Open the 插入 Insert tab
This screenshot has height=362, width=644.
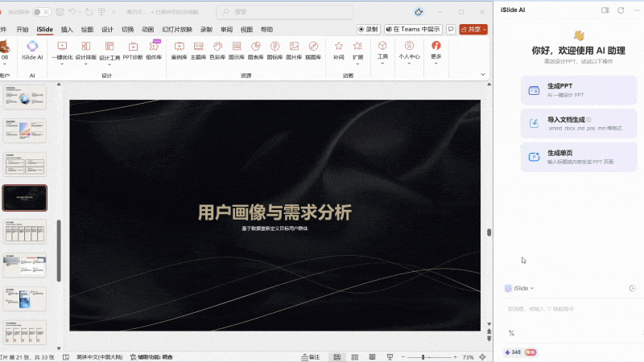coord(67,29)
